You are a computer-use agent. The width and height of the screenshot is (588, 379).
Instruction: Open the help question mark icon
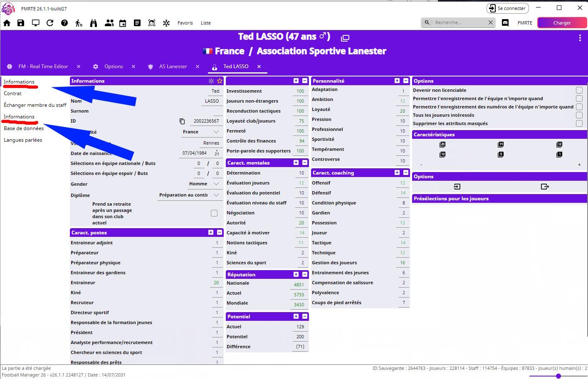pos(64,23)
